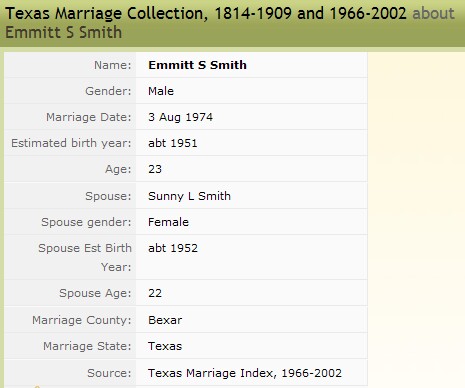Select the estimated birth year abt 1951

pyautogui.click(x=173, y=143)
